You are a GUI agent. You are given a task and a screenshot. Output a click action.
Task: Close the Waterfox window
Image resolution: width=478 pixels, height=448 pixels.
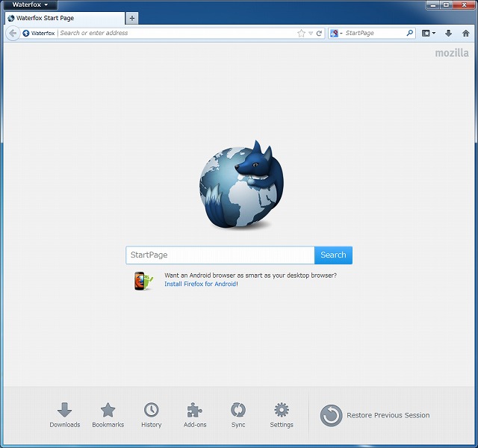point(464,5)
